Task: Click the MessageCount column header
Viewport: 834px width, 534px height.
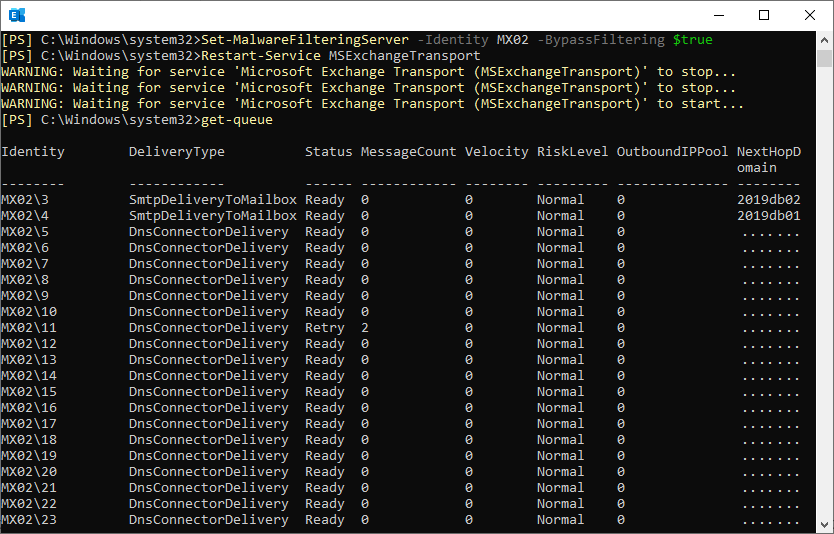Action: (408, 152)
